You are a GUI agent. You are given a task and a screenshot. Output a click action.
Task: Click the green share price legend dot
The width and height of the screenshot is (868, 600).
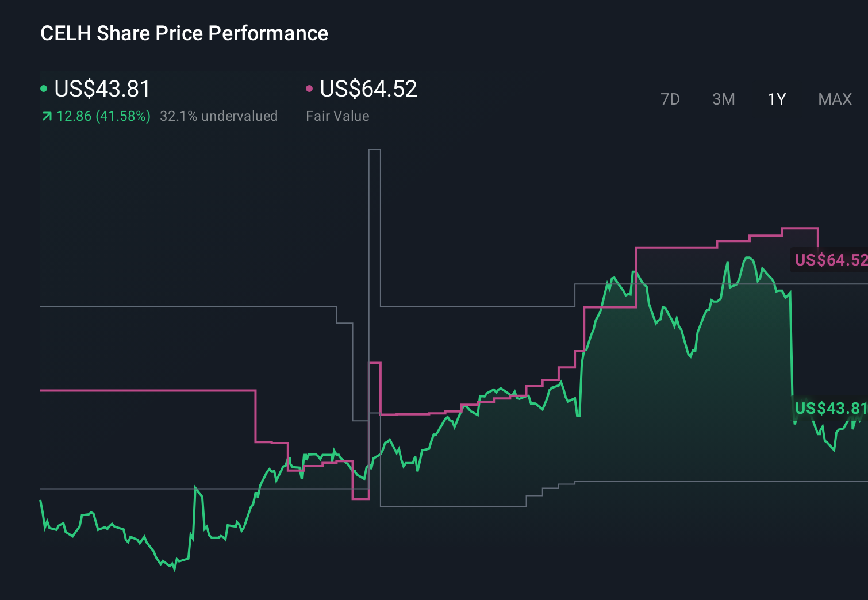click(x=44, y=89)
